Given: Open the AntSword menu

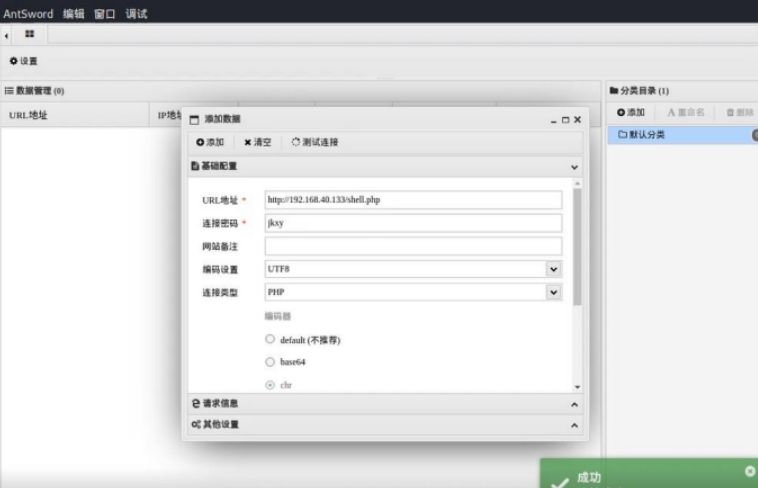Looking at the screenshot, I should coord(28,14).
